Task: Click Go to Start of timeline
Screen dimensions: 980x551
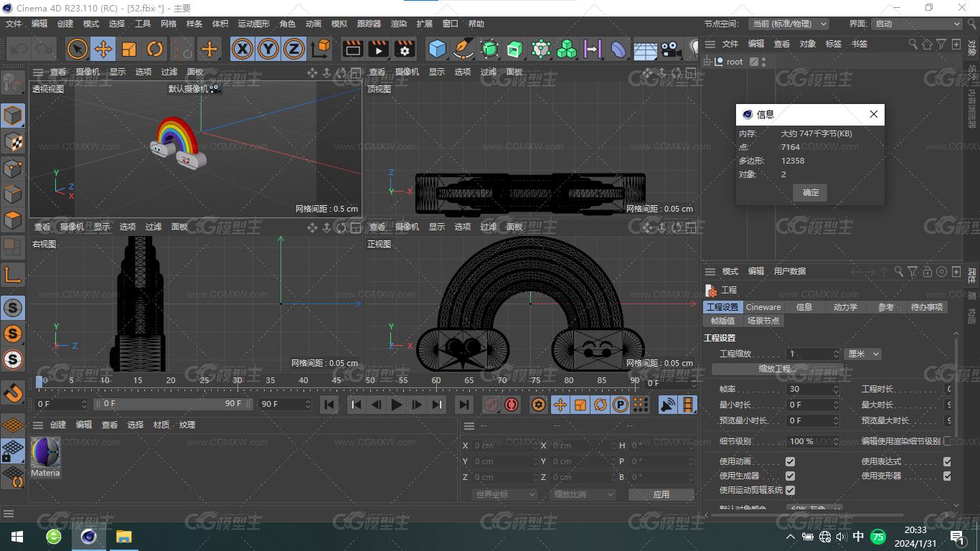Action: (x=329, y=405)
